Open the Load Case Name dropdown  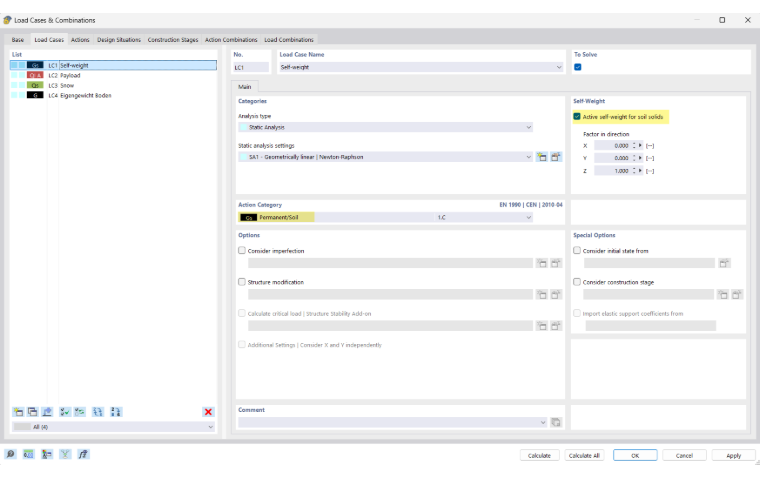pyautogui.click(x=559, y=67)
